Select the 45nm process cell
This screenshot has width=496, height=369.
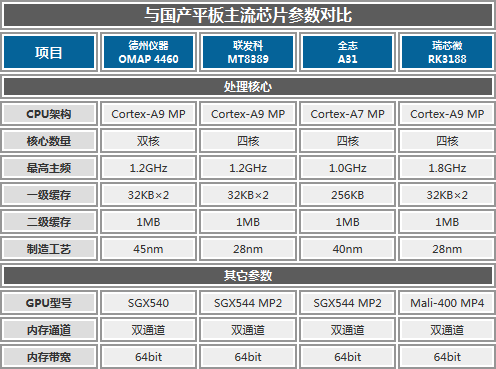click(148, 249)
